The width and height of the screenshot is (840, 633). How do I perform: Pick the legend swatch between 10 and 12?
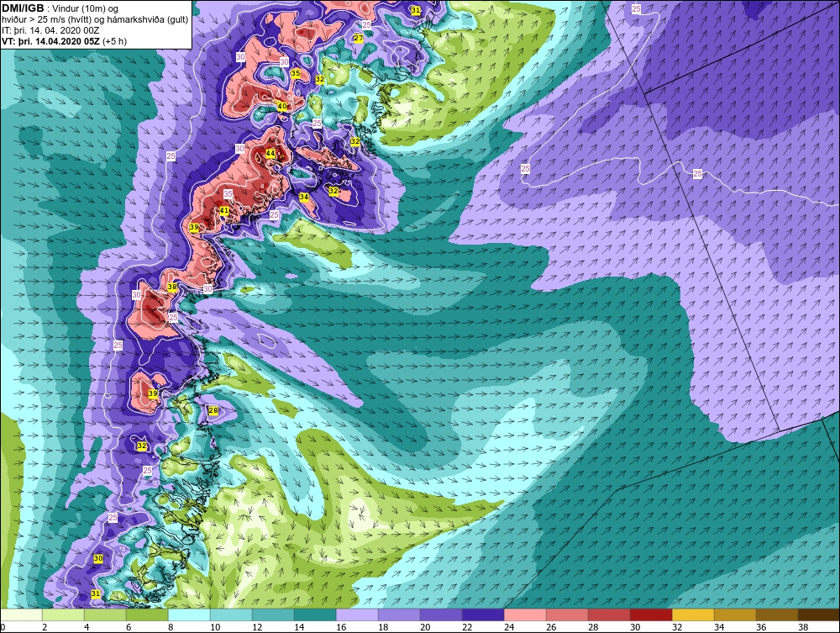pos(231,615)
